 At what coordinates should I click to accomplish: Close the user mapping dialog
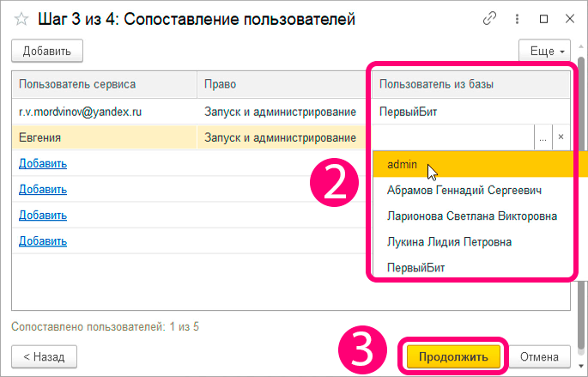(570, 19)
